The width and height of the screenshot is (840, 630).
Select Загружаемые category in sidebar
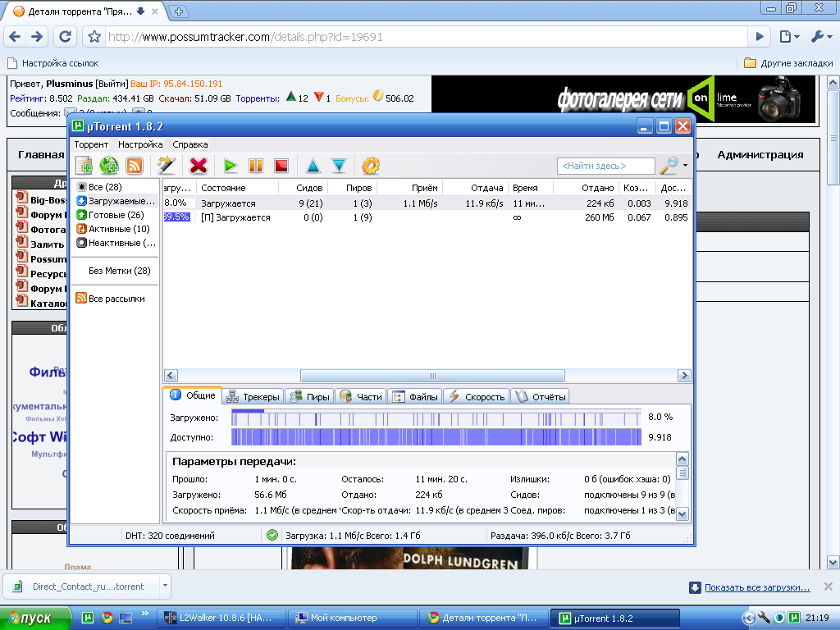point(116,201)
